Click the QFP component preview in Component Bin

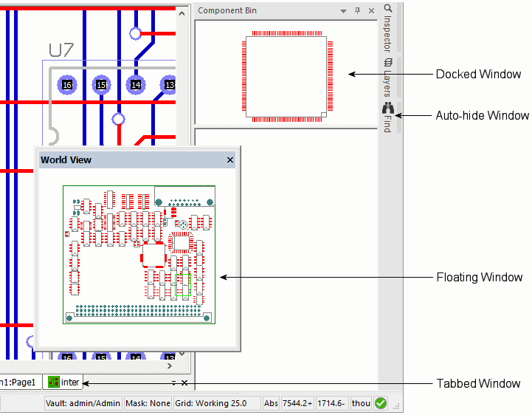287,74
